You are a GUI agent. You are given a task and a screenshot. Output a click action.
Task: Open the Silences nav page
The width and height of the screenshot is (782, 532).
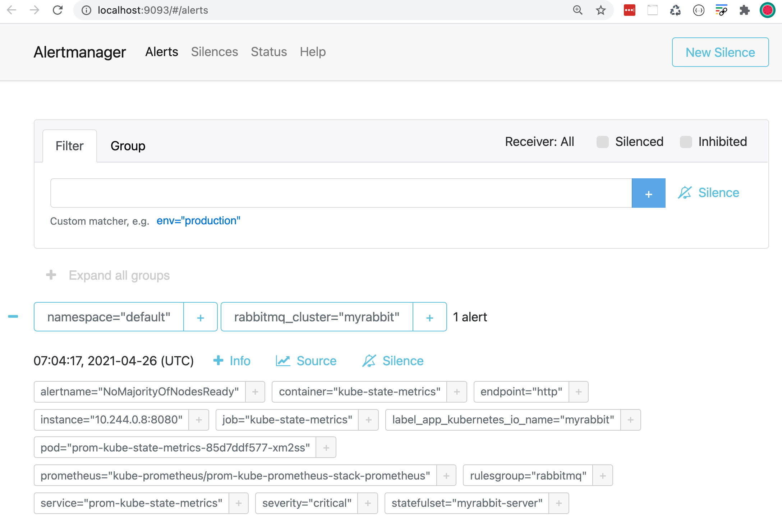pos(214,52)
